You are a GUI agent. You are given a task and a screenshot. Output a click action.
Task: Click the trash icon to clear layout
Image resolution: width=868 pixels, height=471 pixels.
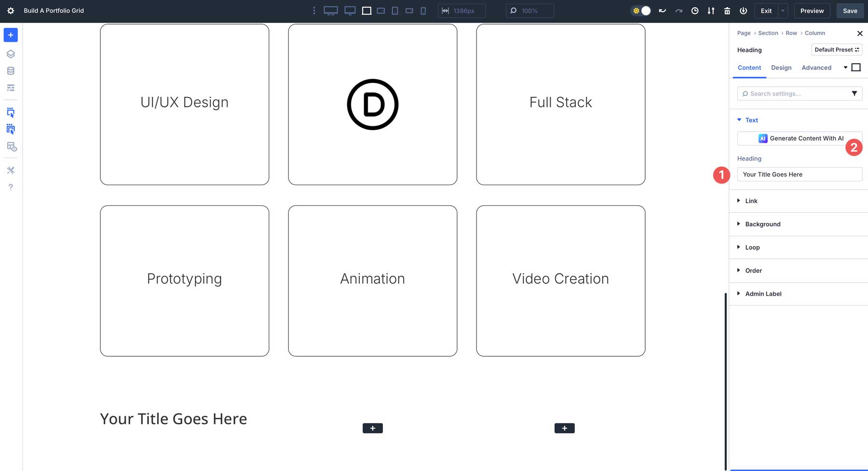(x=727, y=10)
